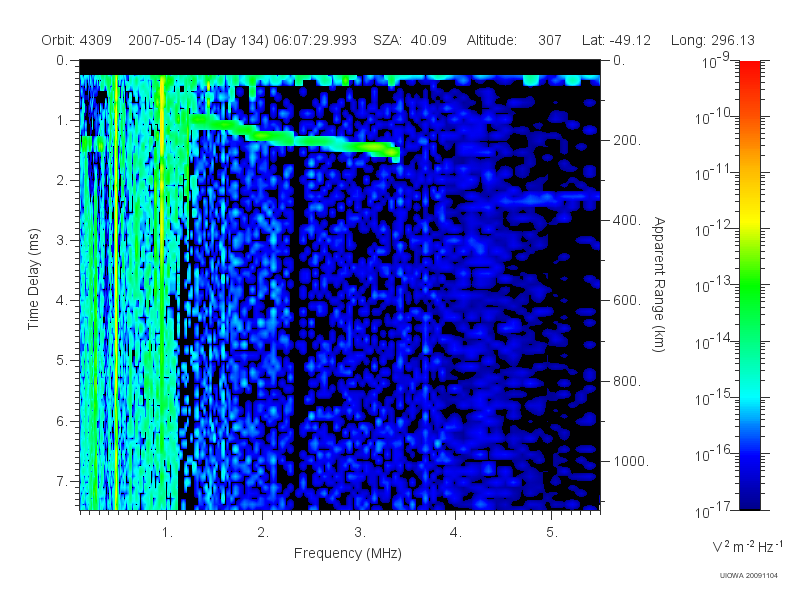This screenshot has height=600, width=800.
Task: Click the '200.' apparent range tick label
Action: [627, 140]
